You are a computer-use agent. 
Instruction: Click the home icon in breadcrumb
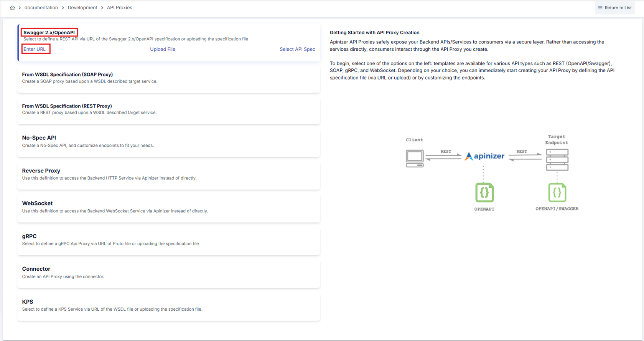[12, 8]
